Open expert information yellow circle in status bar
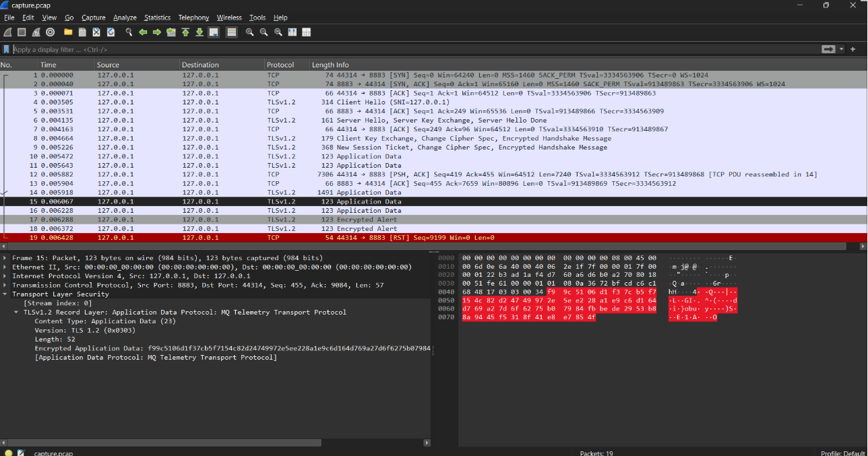 [8, 453]
